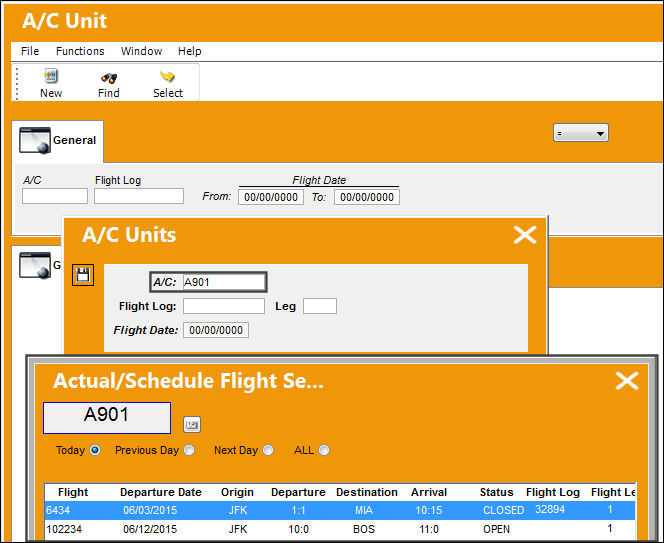Click the Flight Date field in A/C Units
The height and width of the screenshot is (543, 664).
click(x=216, y=330)
